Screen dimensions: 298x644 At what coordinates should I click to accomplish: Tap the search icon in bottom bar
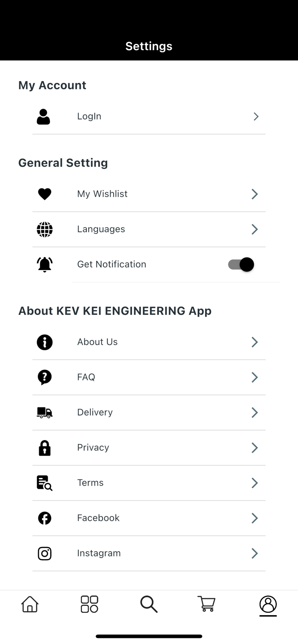[149, 604]
